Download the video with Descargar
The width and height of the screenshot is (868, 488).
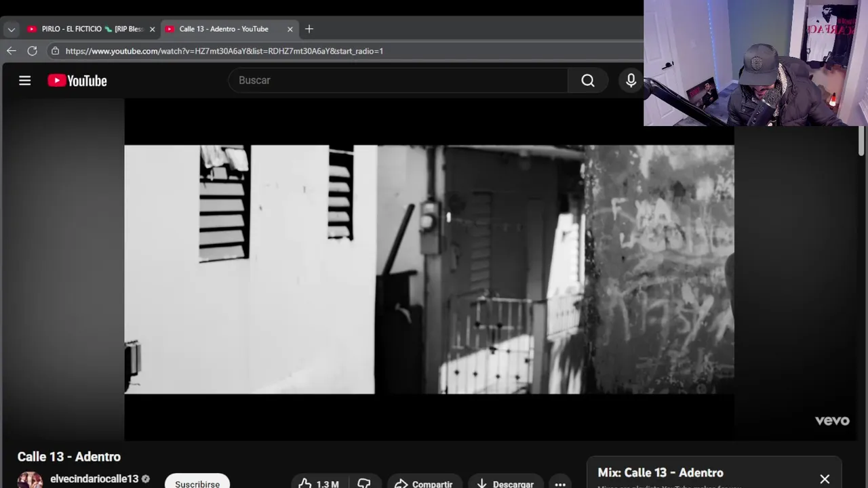pos(505,483)
